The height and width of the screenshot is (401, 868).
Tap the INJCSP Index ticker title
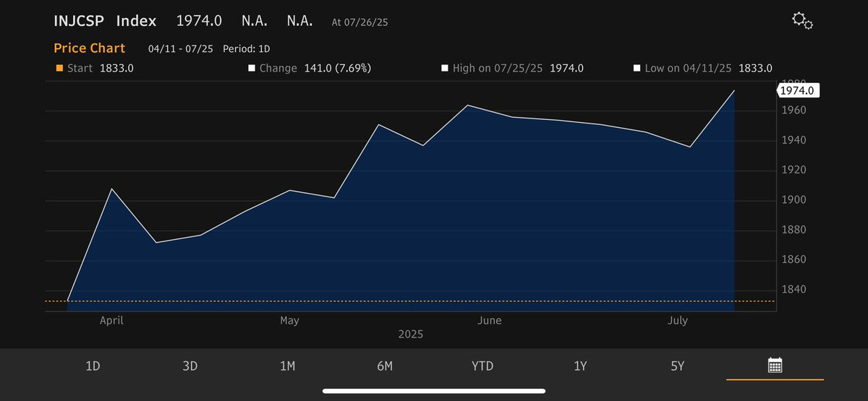(105, 21)
